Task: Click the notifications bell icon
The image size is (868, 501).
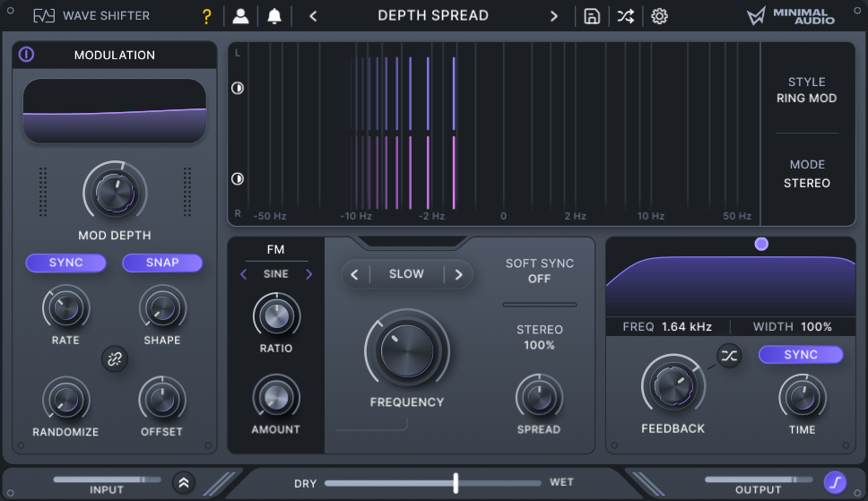Action: click(x=274, y=16)
